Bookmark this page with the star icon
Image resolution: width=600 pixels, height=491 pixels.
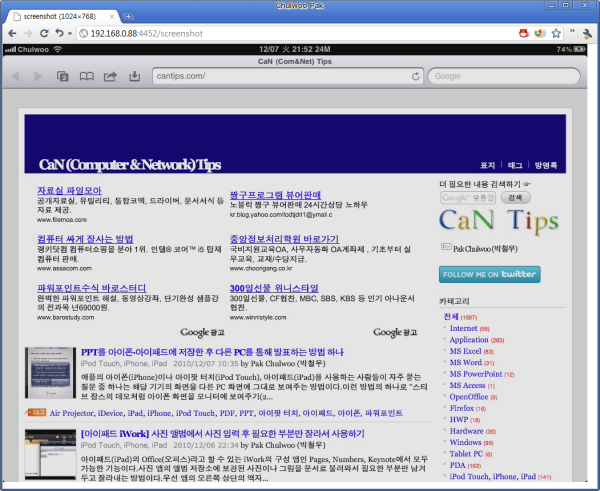pos(556,33)
